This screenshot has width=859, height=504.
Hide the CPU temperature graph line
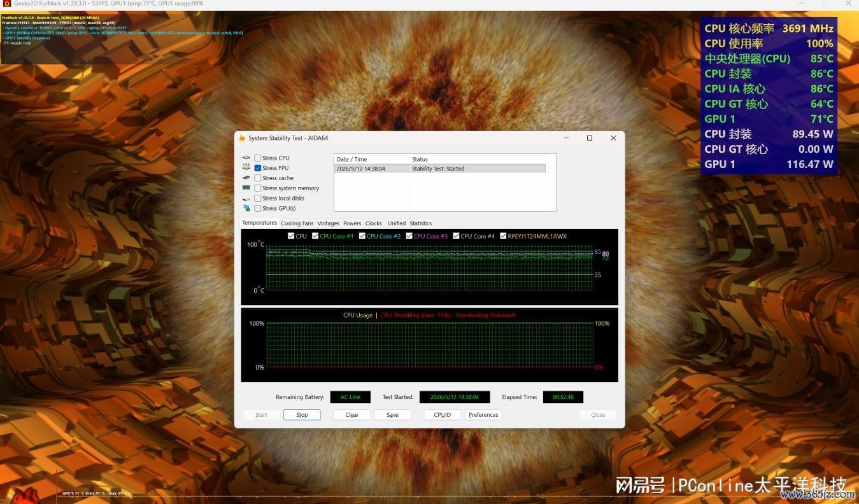(x=291, y=236)
